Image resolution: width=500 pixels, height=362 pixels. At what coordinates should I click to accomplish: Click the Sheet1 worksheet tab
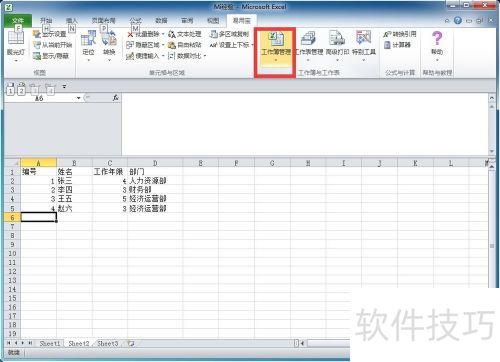[x=50, y=343]
